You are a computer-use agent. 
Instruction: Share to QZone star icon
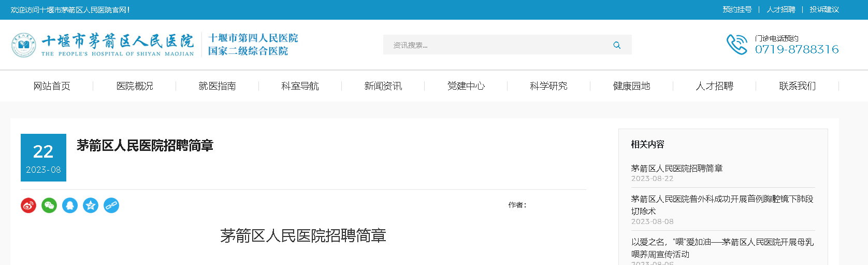click(91, 205)
